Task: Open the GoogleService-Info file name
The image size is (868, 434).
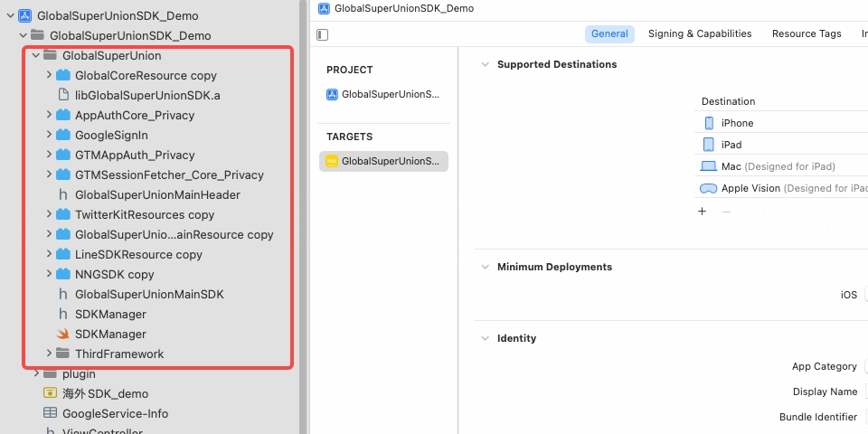Action: pos(115,413)
